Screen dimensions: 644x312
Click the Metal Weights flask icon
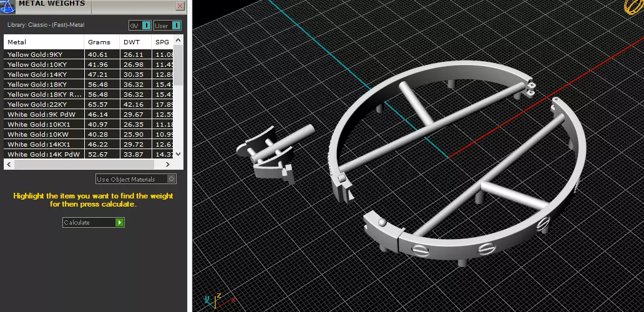tap(7, 6)
